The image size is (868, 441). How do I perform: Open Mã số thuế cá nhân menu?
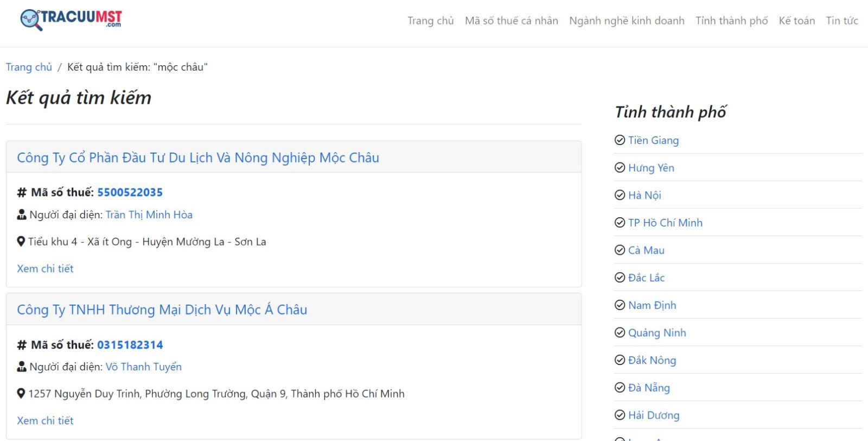pos(512,21)
